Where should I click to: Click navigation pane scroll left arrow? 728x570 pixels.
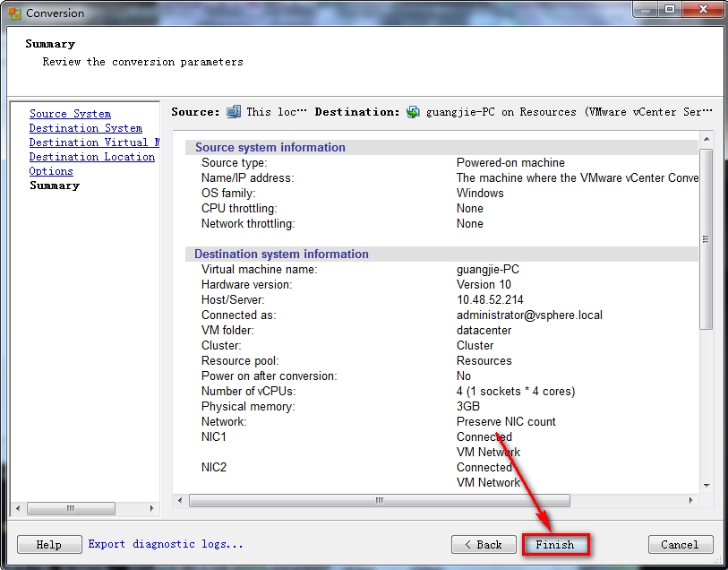(x=18, y=508)
